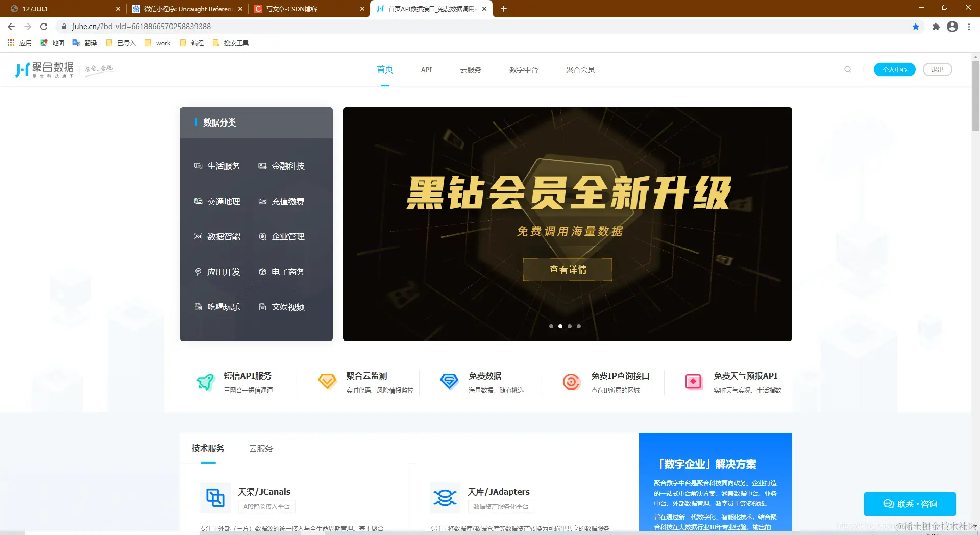Image resolution: width=980 pixels, height=535 pixels.
Task: Open the 应用开发 category
Action: pyautogui.click(x=217, y=272)
